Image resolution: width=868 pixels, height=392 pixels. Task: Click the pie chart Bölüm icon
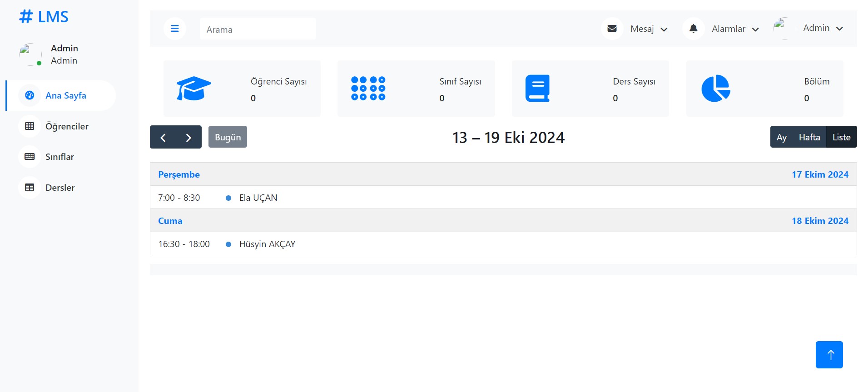coord(715,89)
